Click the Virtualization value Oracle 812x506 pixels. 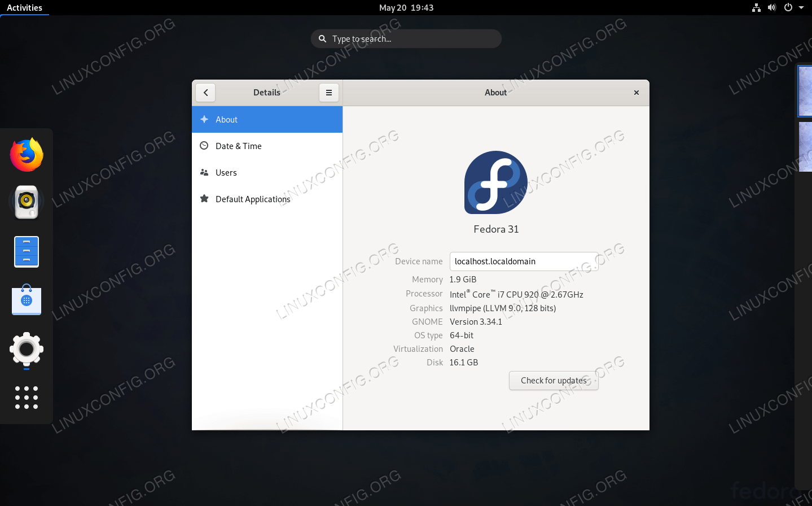[462, 349]
